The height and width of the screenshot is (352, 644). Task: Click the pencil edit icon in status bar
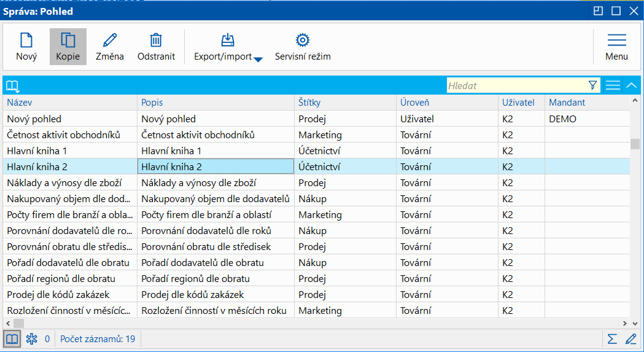pos(630,338)
